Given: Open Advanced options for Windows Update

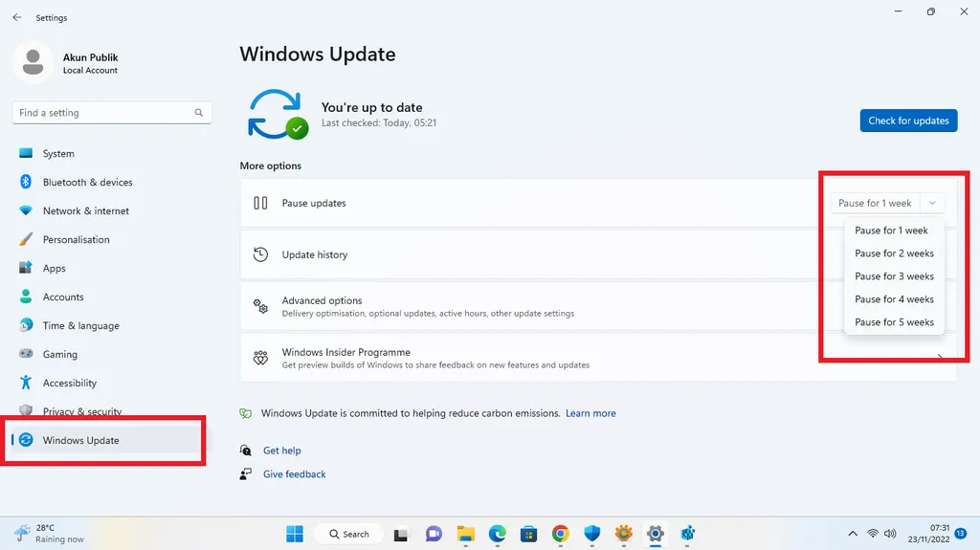Looking at the screenshot, I should coord(322,300).
